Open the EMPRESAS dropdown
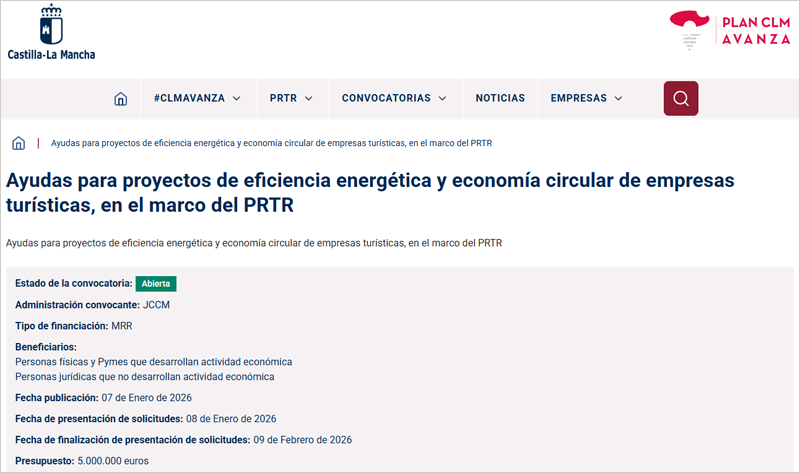 586,99
